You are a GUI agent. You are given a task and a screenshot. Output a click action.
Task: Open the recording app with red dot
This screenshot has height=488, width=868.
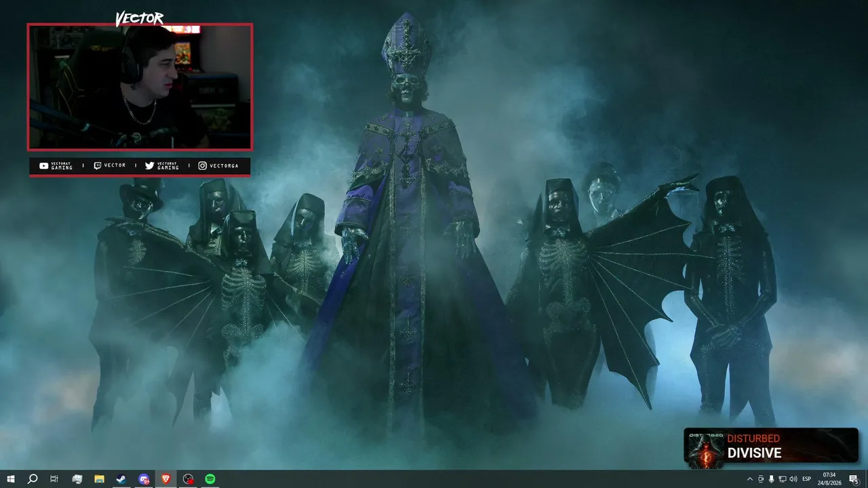click(x=189, y=479)
